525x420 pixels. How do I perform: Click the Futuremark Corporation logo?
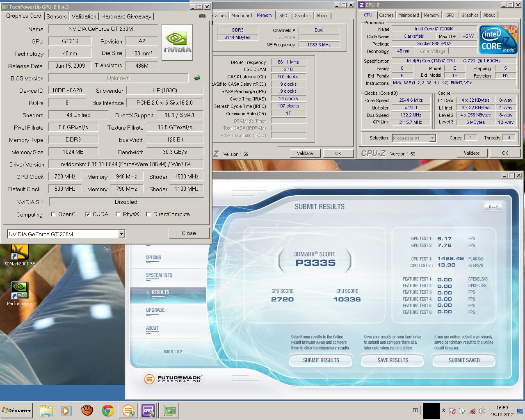pos(173,379)
